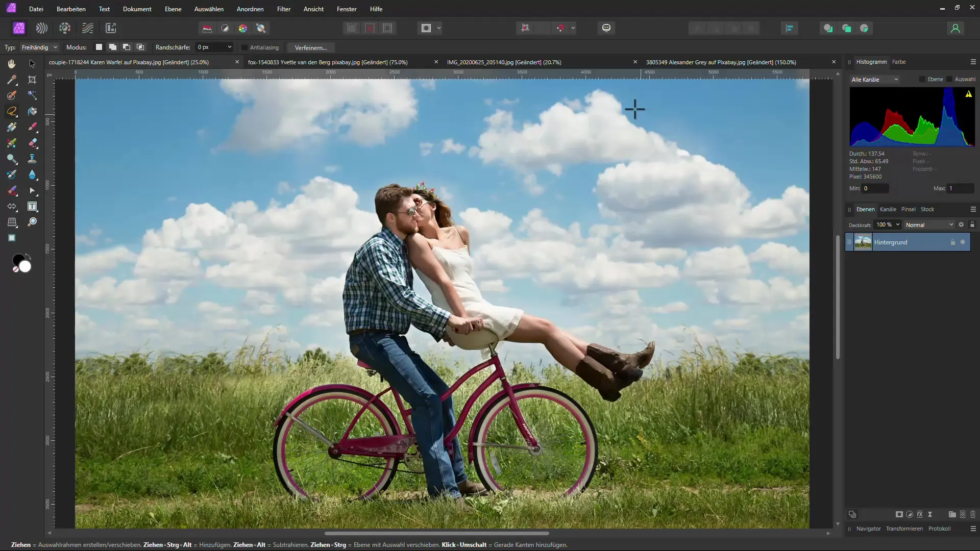Tick the Ebene checkbox in Histogramm
Screen dimensions: 980x551
pos(922,79)
